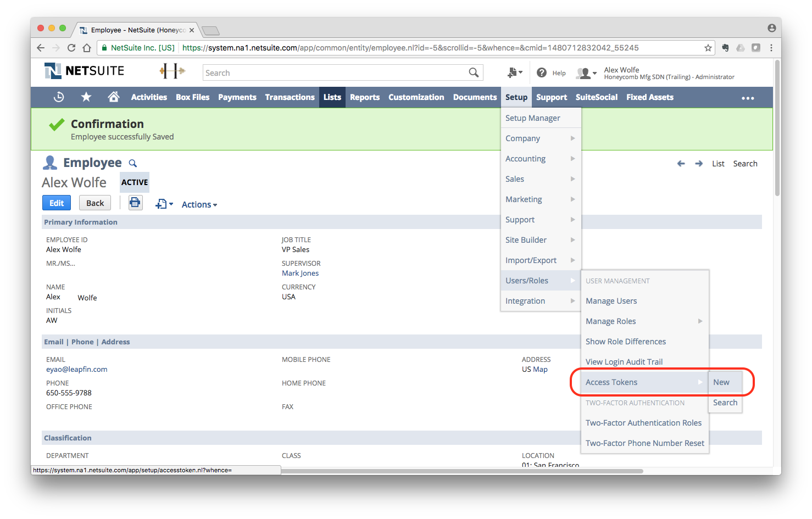Reload the page in browser
Screen dimensions: 812x519
tap(71, 48)
